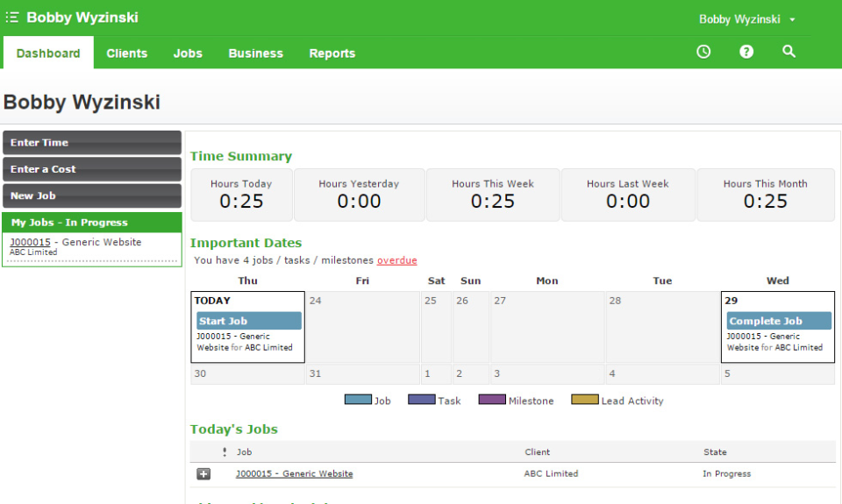Select calendar day 4 in second week

pyautogui.click(x=663, y=374)
